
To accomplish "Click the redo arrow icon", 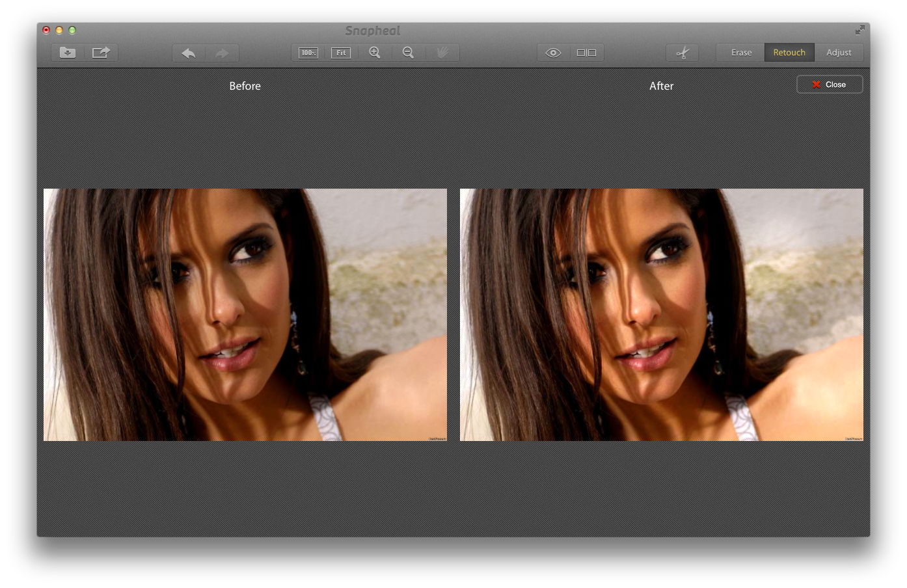I will pyautogui.click(x=222, y=53).
